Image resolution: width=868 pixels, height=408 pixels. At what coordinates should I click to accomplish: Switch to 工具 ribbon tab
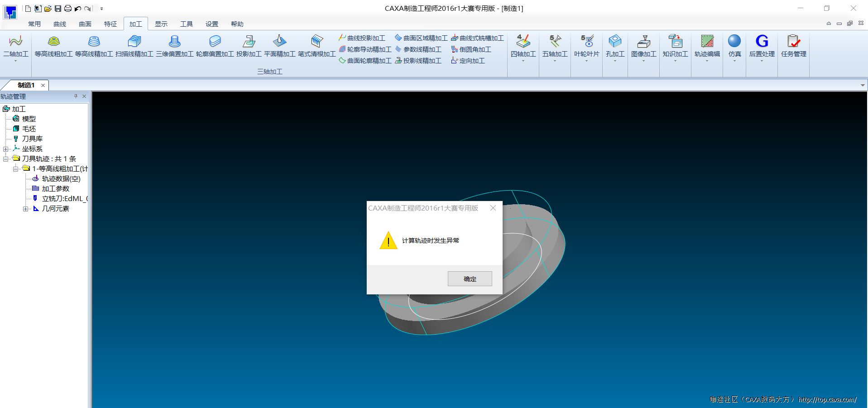[187, 24]
